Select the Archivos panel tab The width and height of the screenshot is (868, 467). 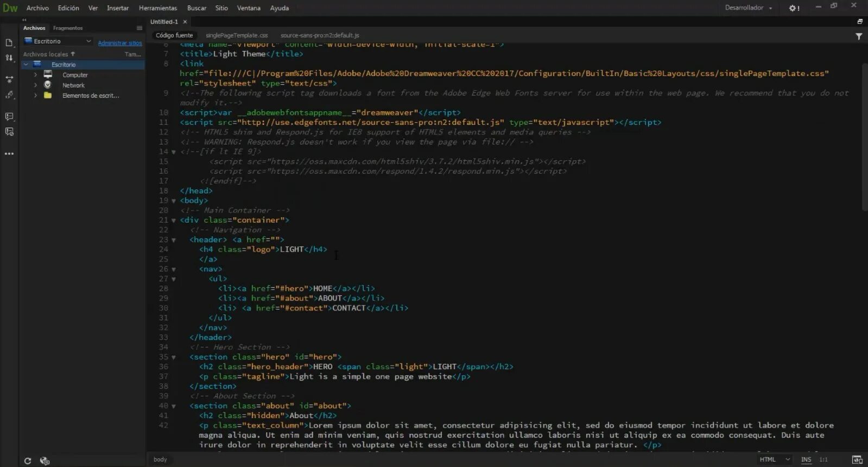pos(34,28)
